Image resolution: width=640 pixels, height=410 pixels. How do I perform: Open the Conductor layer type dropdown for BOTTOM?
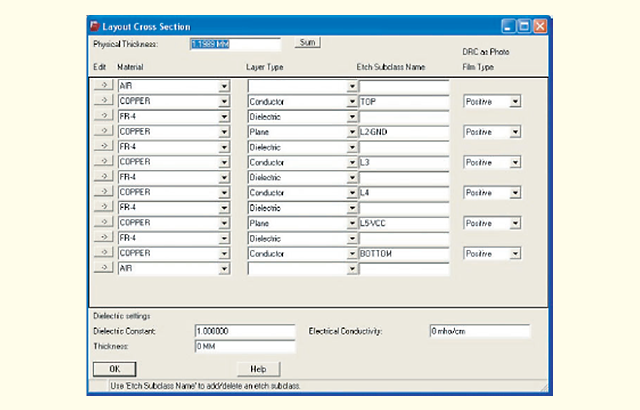pos(352,254)
